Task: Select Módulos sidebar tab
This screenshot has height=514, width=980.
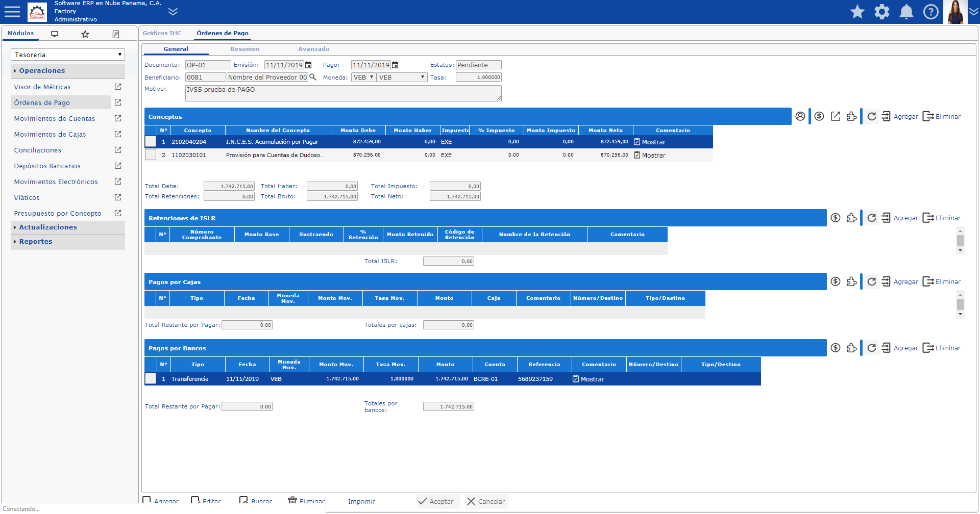Action: pyautogui.click(x=20, y=33)
